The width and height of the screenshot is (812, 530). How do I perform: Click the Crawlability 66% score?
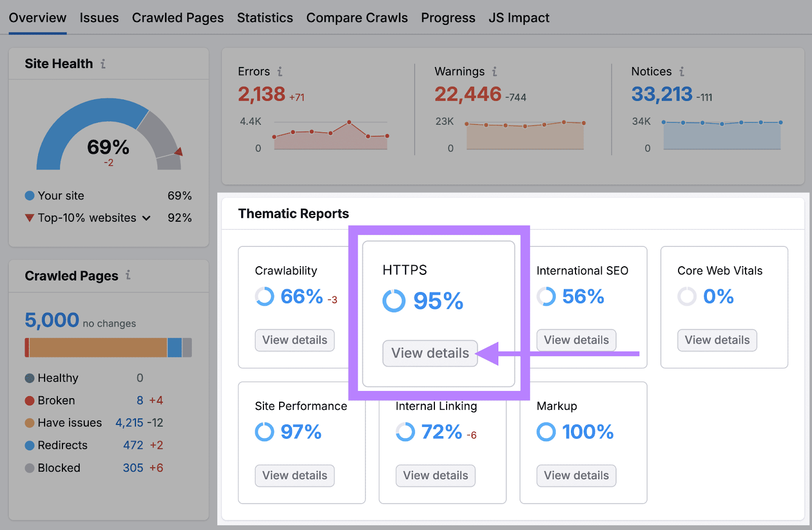(x=301, y=297)
